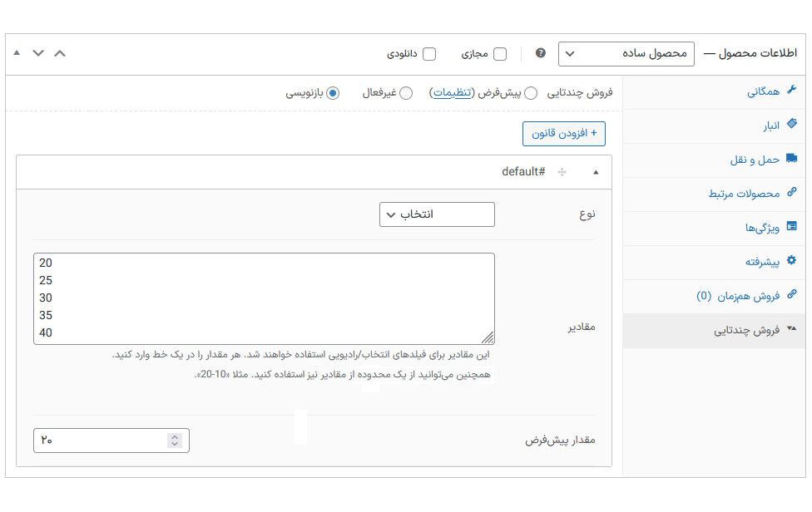This screenshot has height=512, width=812.
Task: Select the فروش چندتایی tab
Action: click(x=714, y=331)
